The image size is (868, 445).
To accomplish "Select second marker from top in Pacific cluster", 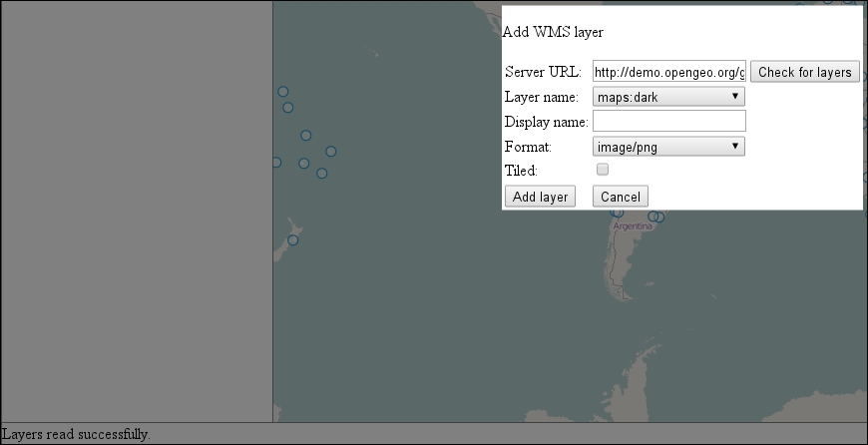I will click(x=288, y=108).
